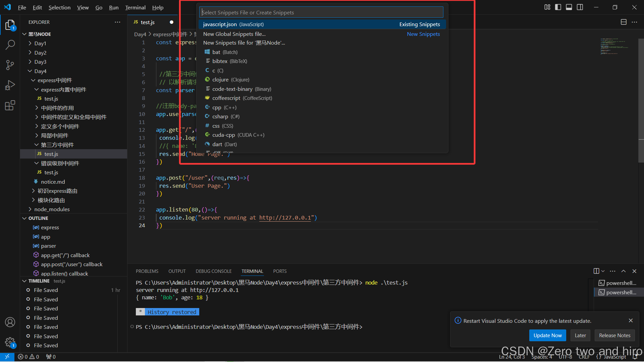Click the Update Now button
The image size is (644, 362).
click(x=547, y=335)
